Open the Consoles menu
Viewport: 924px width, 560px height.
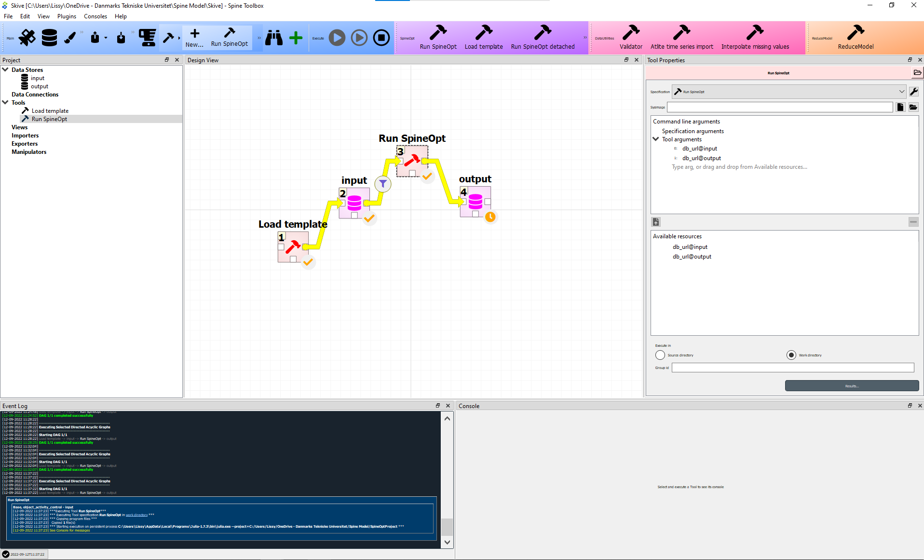tap(95, 16)
